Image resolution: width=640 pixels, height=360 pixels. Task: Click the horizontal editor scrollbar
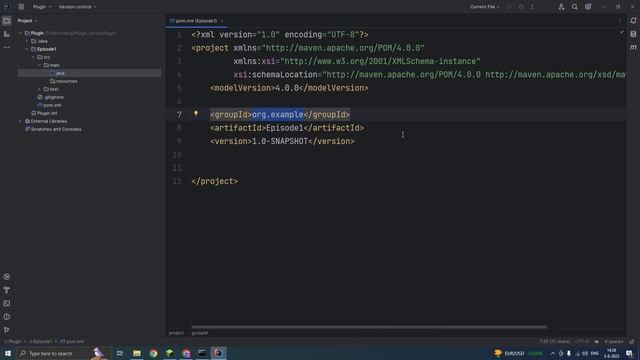click(x=369, y=327)
